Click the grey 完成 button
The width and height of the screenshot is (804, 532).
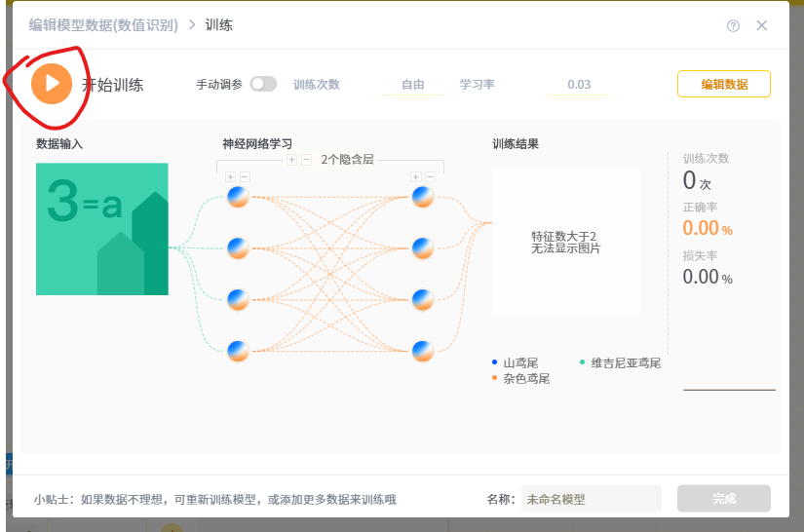coord(724,498)
